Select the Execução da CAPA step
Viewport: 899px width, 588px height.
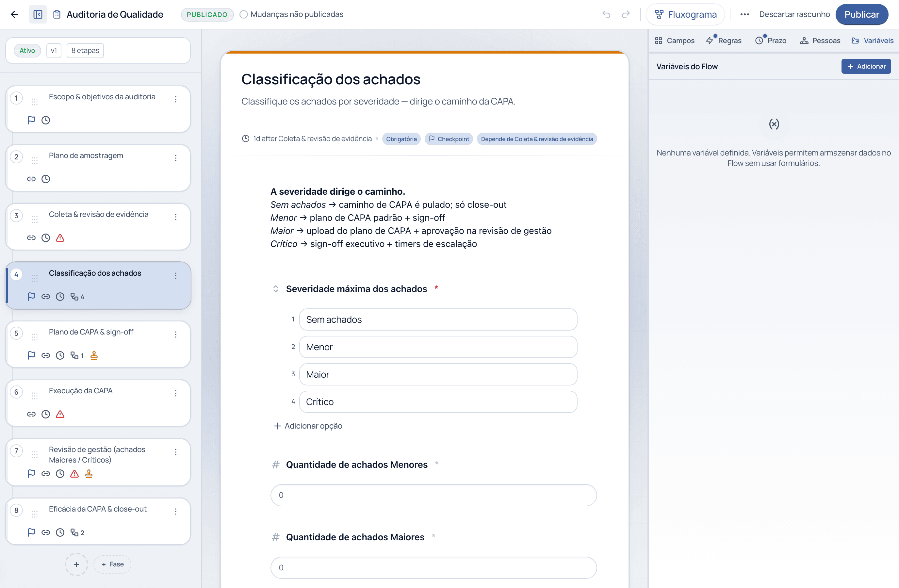tap(98, 403)
